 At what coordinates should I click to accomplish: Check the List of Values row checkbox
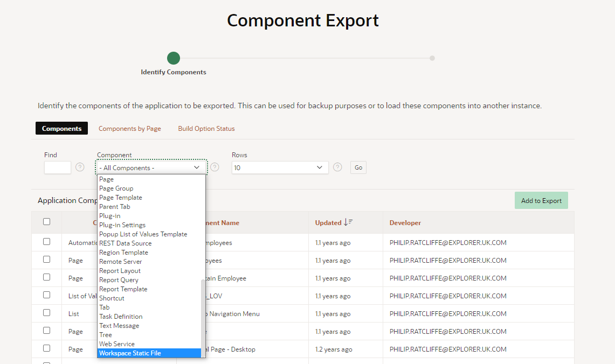pyautogui.click(x=47, y=295)
